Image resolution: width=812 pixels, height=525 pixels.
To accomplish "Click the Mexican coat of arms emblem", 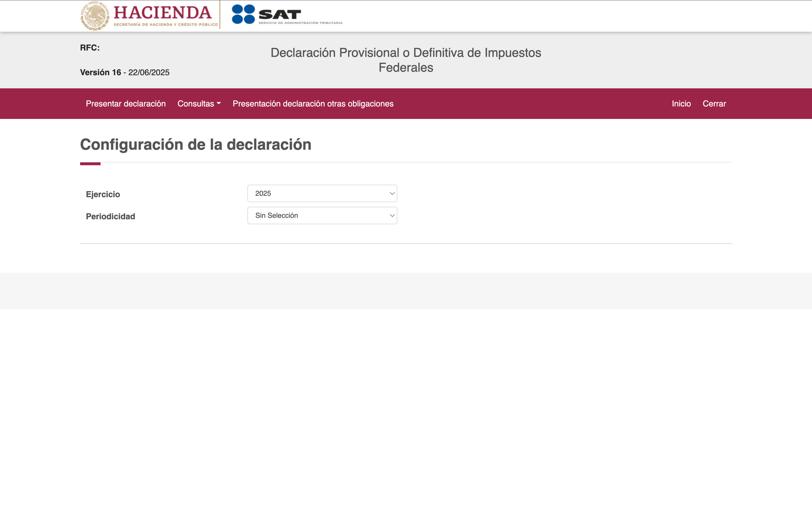I will [95, 16].
